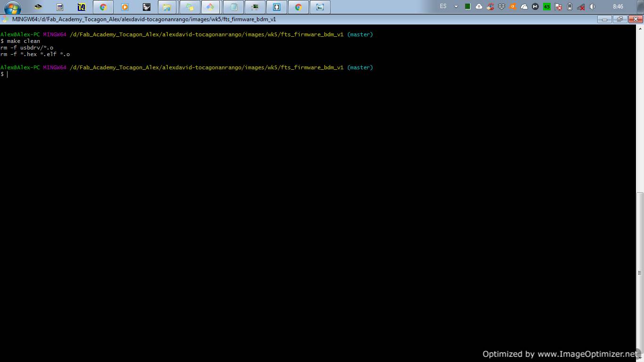
Task: Switch to the colorful diamond Git app in taskbar
Action: click(211, 7)
